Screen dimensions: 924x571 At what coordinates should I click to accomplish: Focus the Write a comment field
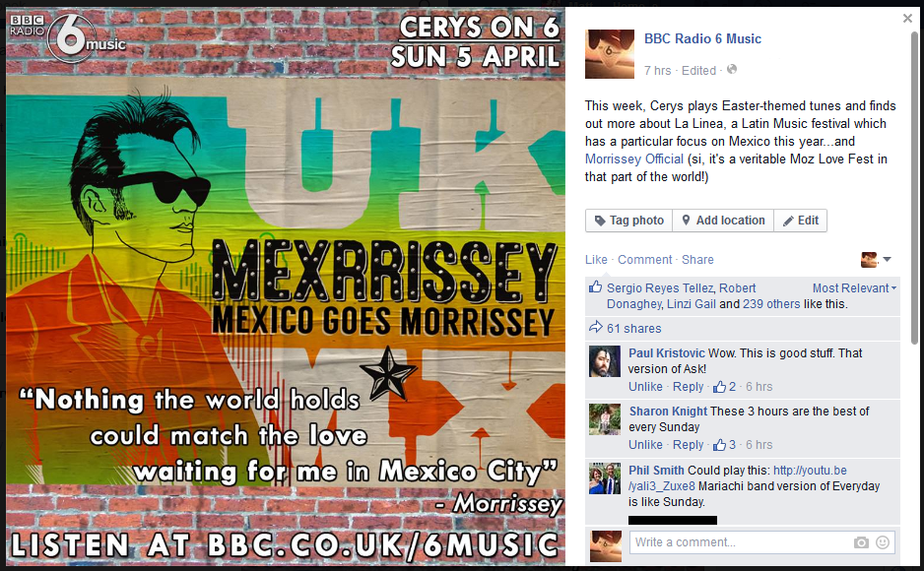point(741,542)
